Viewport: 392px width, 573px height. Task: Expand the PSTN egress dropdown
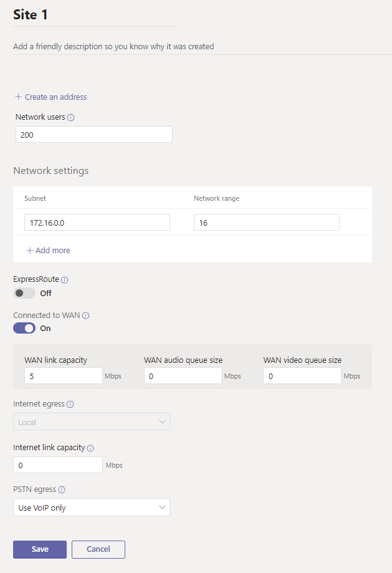(x=92, y=508)
